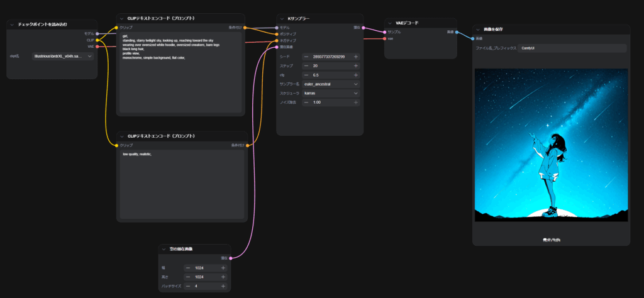
Task: Open the ckpt name model dropdown
Action: 63,57
